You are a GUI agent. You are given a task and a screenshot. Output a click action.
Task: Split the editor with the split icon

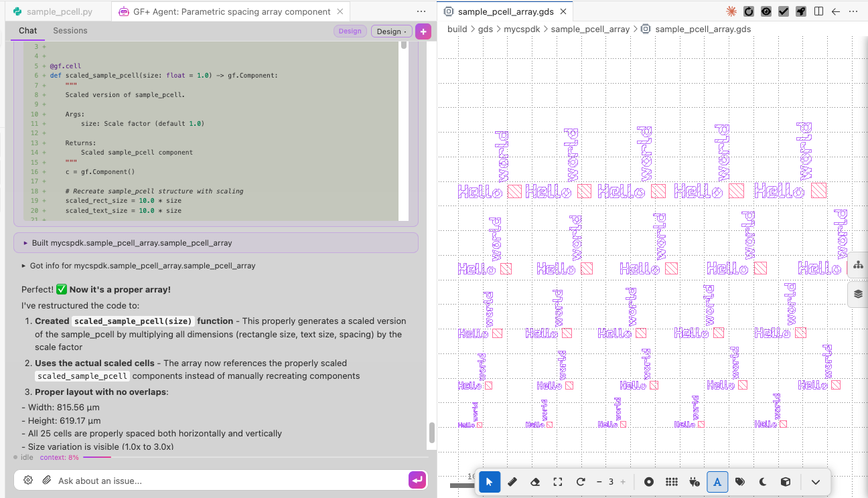pos(818,11)
